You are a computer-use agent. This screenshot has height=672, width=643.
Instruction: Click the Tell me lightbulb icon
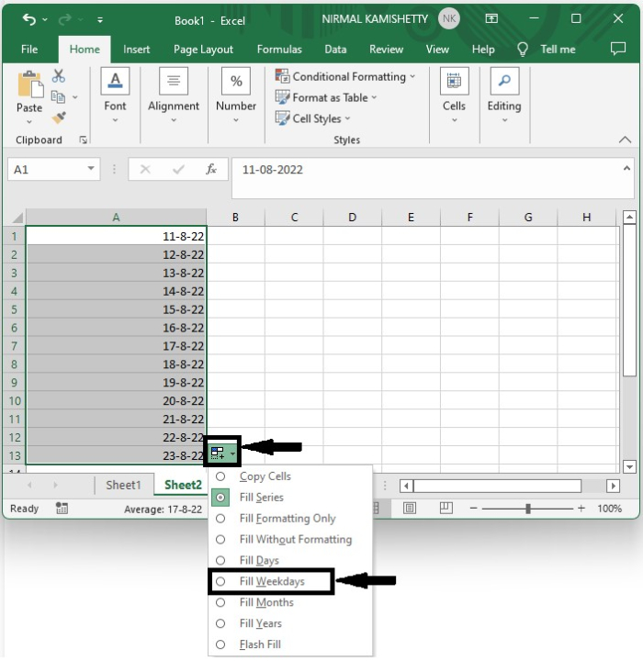click(523, 50)
